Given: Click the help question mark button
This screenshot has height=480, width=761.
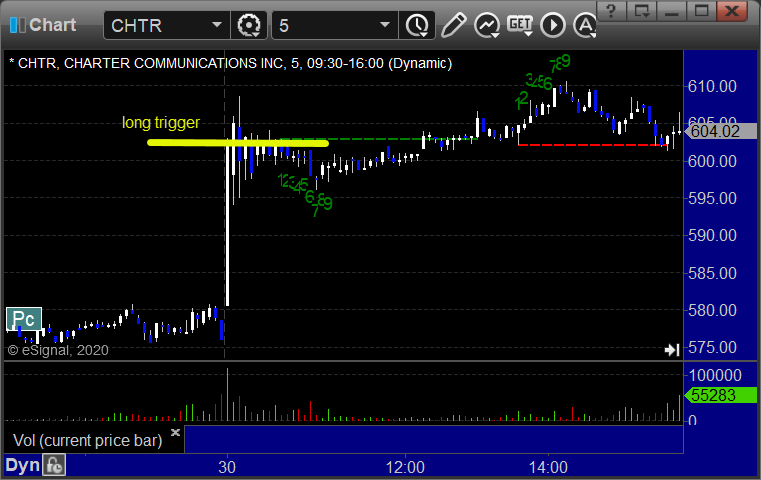Looking at the screenshot, I should click(x=611, y=11).
